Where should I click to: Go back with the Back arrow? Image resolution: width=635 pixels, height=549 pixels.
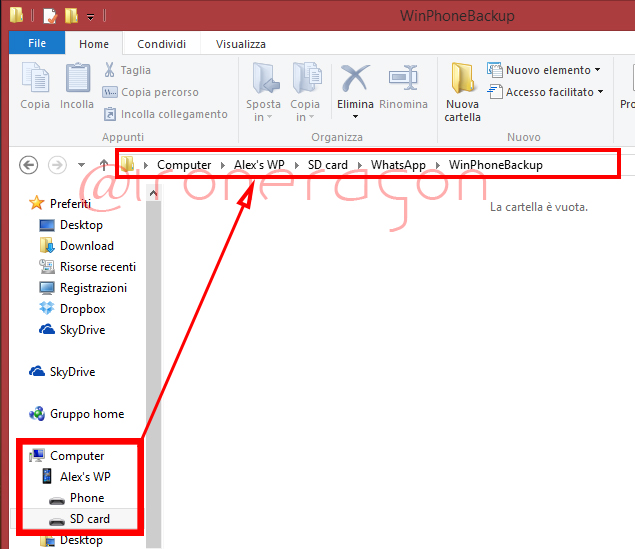[x=29, y=165]
